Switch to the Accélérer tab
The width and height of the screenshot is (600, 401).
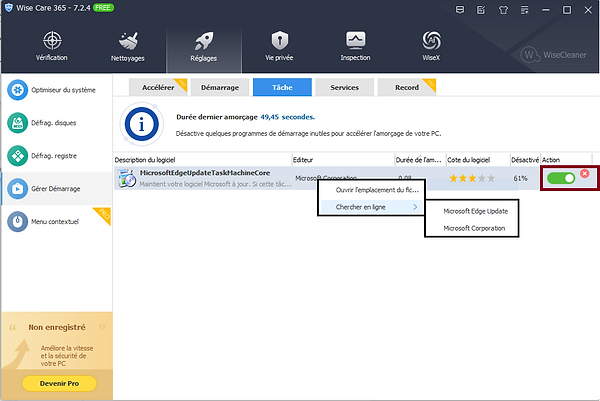tap(158, 87)
